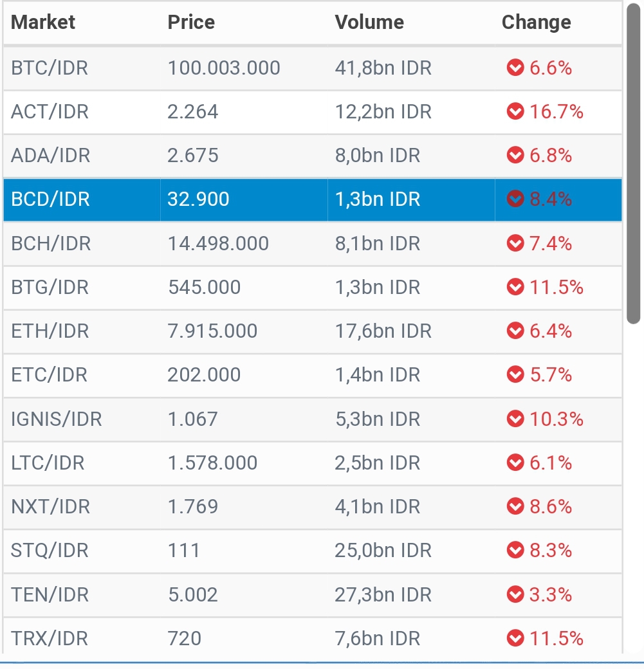The image size is (644, 669).
Task: Open the ETH/IDR market pair
Action: point(50,331)
